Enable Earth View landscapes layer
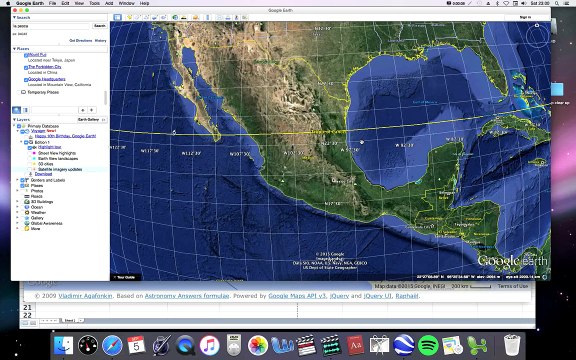576x360 pixels. 30,159
